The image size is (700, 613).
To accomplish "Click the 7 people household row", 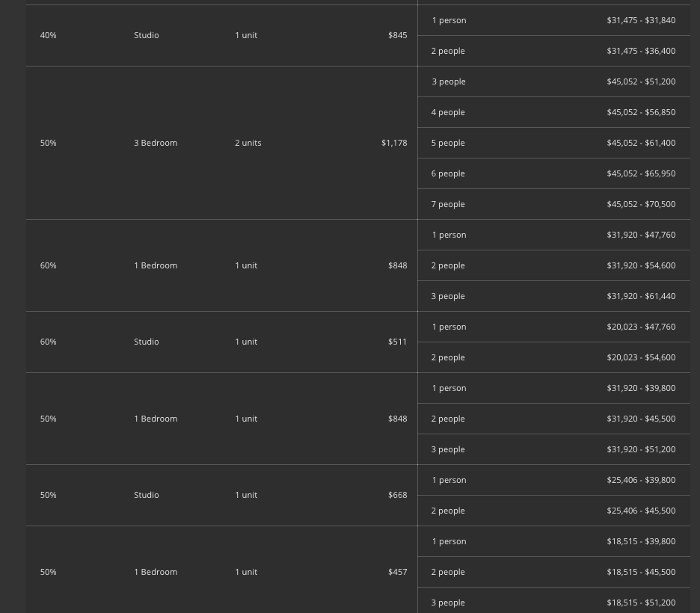I will [448, 204].
